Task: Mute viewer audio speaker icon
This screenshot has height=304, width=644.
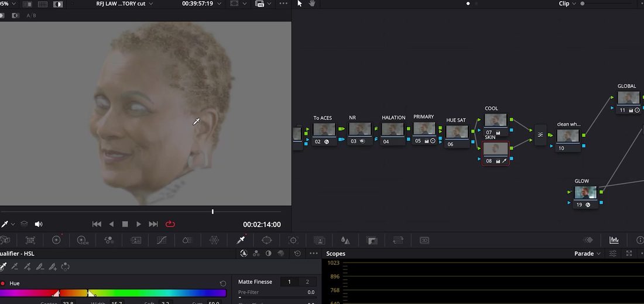Action: coord(38,224)
